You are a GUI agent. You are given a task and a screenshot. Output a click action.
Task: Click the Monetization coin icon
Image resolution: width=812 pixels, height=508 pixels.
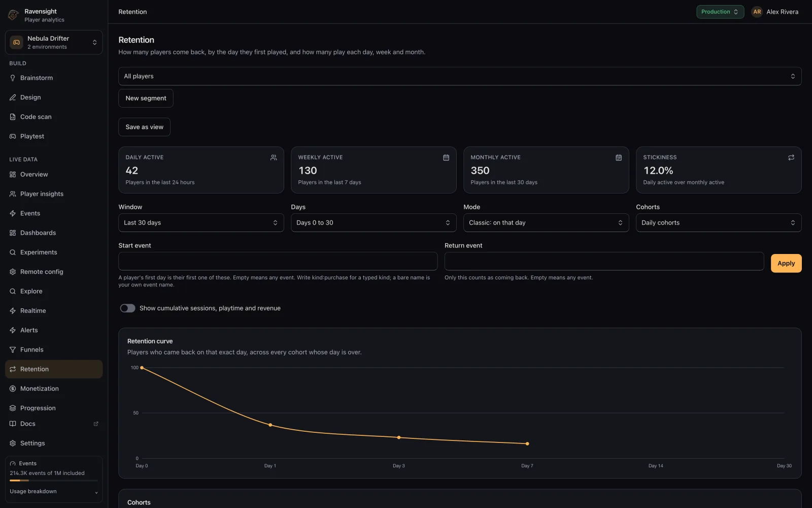pos(13,389)
